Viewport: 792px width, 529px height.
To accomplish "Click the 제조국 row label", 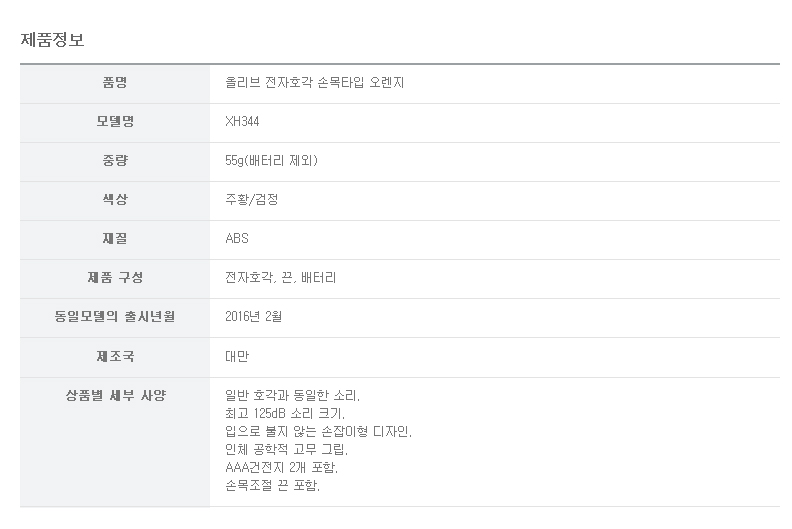I will [115, 355].
